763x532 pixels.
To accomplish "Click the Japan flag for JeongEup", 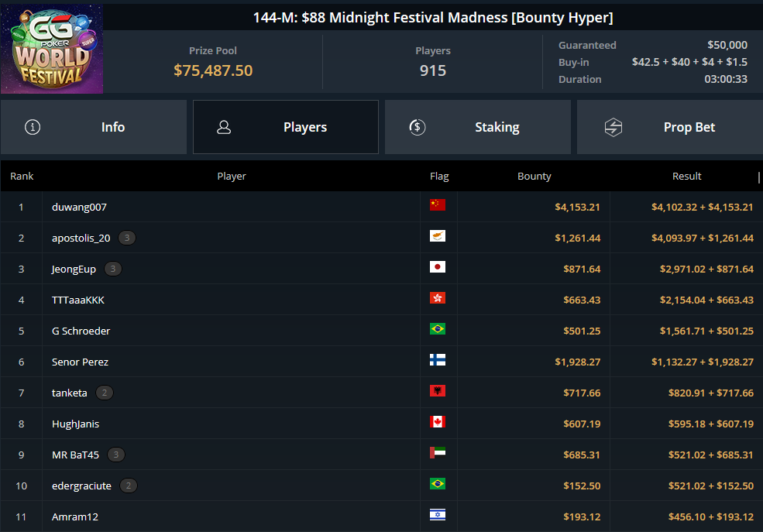I will [x=438, y=267].
